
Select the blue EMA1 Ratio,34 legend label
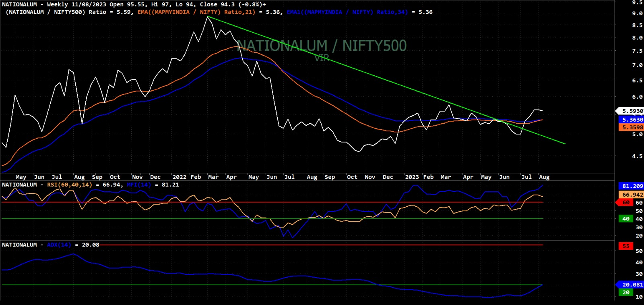[x=347, y=12]
